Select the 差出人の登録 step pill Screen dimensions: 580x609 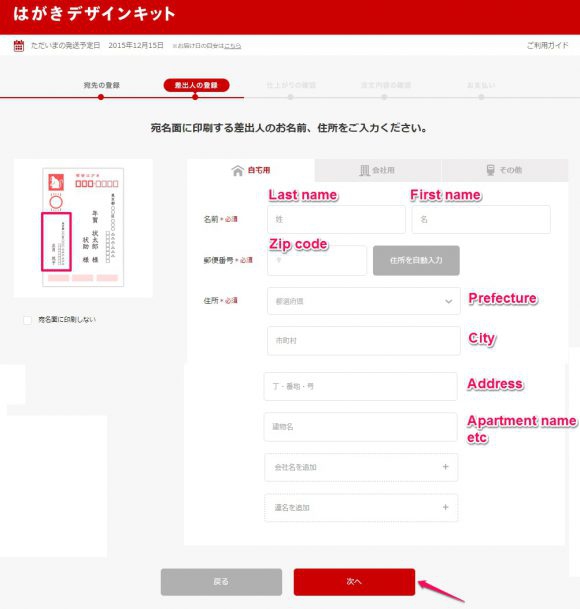pos(196,85)
